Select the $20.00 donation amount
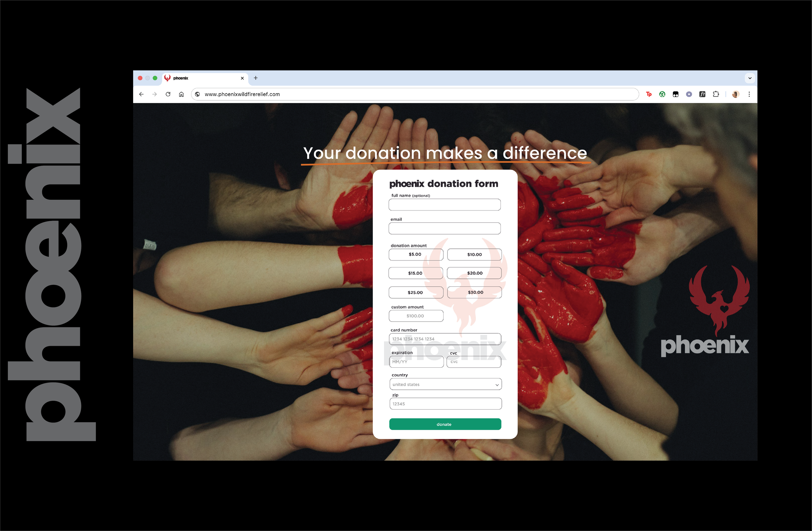Screen dimensions: 812x531 click(x=474, y=273)
